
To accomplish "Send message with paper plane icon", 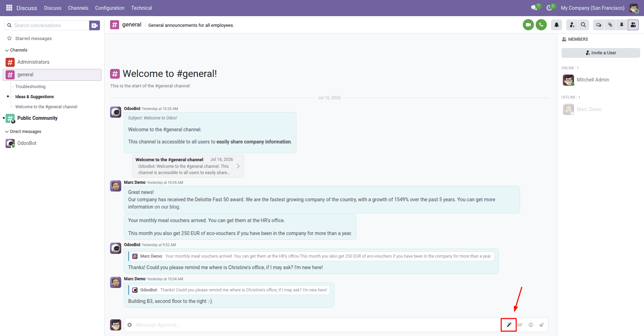I will [x=541, y=325].
